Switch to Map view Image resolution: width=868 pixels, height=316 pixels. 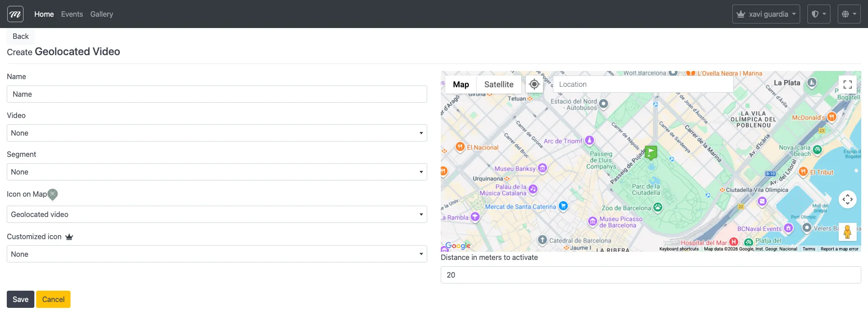point(461,85)
